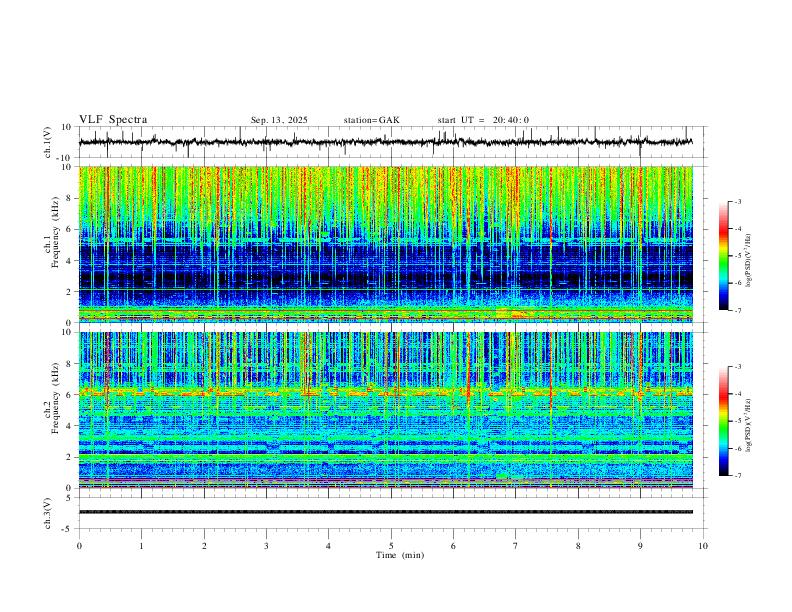The image size is (792, 612).
Task: Click the Time axis tick label 2
Action: tap(204, 546)
